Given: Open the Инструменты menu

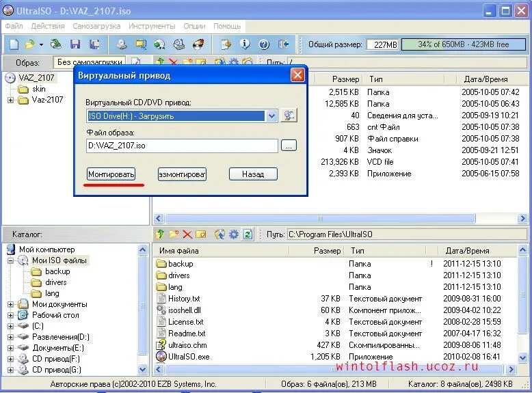Looking at the screenshot, I should point(152,26).
